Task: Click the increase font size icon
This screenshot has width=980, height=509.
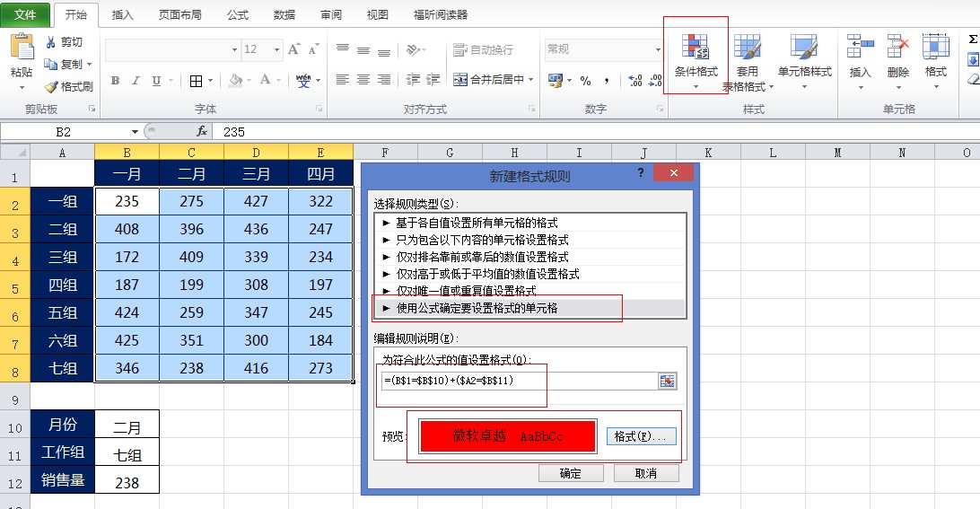Action: [x=293, y=48]
